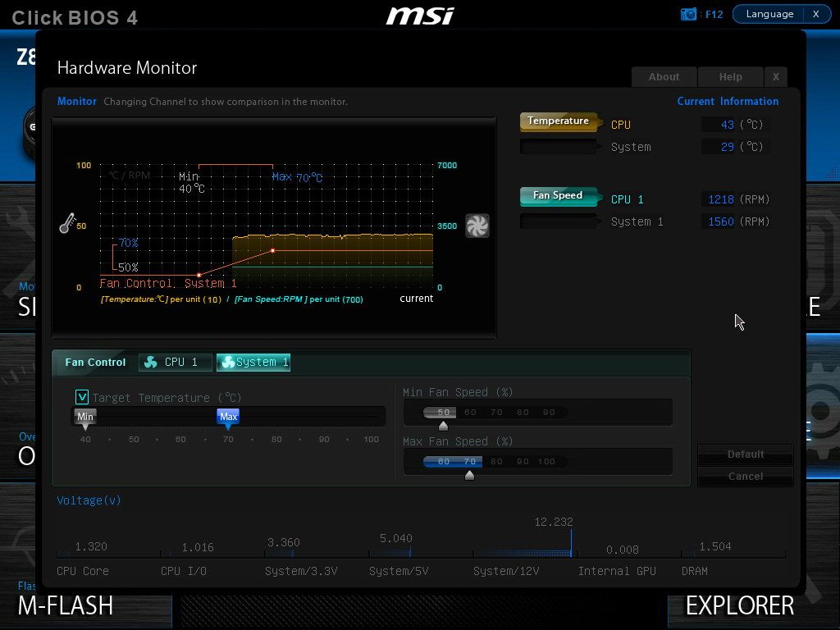
Task: Select 100 on Max Fan Speed scale
Action: [x=546, y=461]
